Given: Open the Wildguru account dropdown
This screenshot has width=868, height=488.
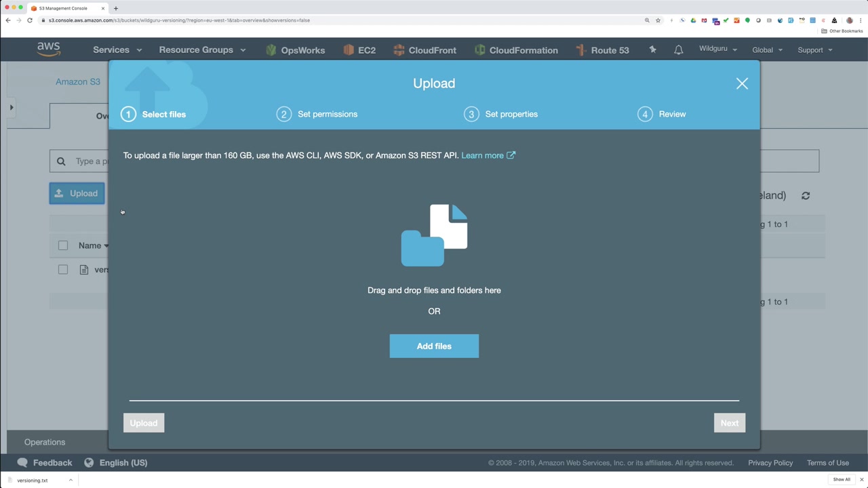Looking at the screenshot, I should coord(718,49).
